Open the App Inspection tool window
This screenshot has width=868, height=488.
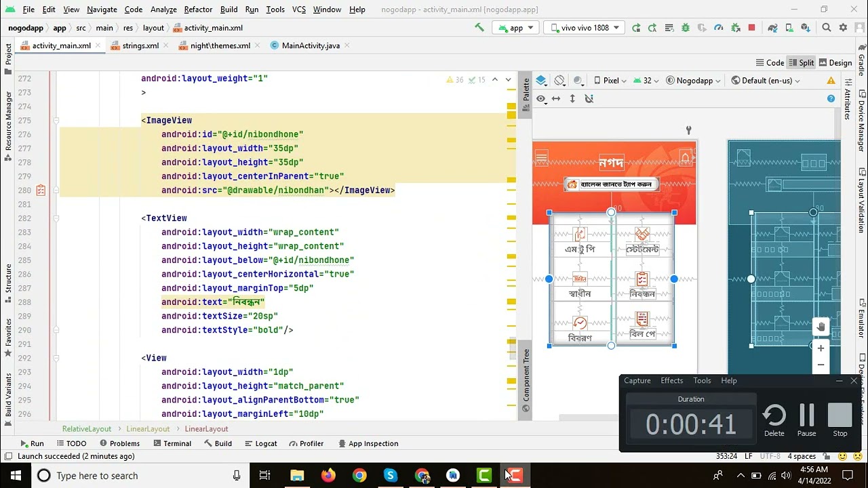click(368, 443)
